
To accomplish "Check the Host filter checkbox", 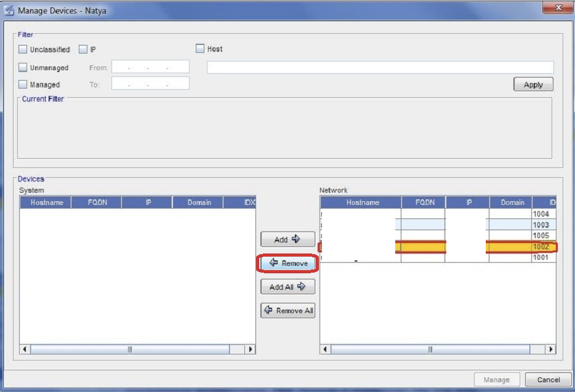I will (200, 49).
